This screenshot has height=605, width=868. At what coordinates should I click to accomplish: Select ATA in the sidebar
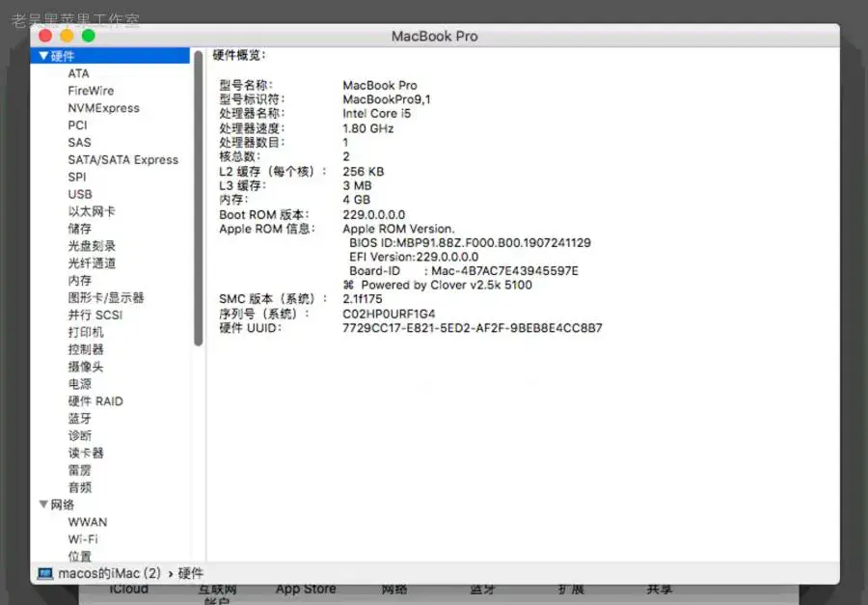(x=78, y=73)
